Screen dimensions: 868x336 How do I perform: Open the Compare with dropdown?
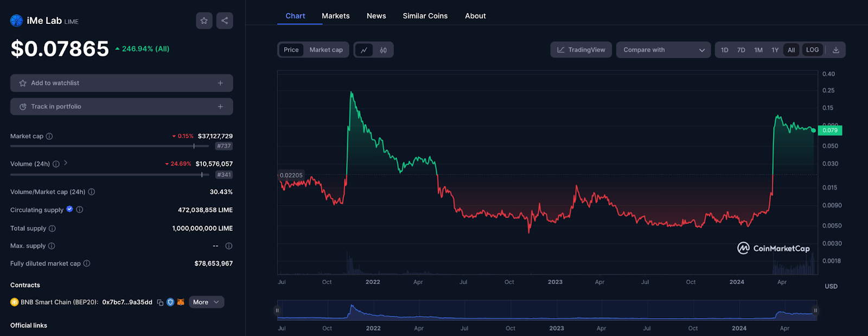(663, 50)
